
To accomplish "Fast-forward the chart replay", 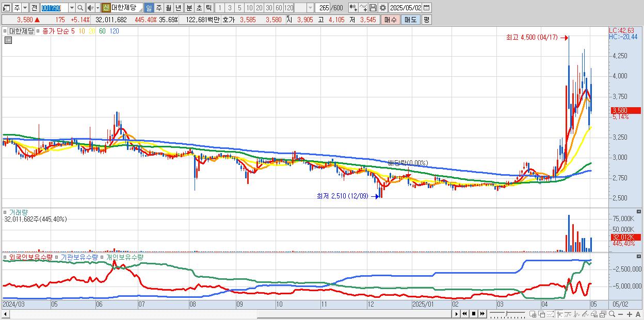I will click(x=482, y=314).
